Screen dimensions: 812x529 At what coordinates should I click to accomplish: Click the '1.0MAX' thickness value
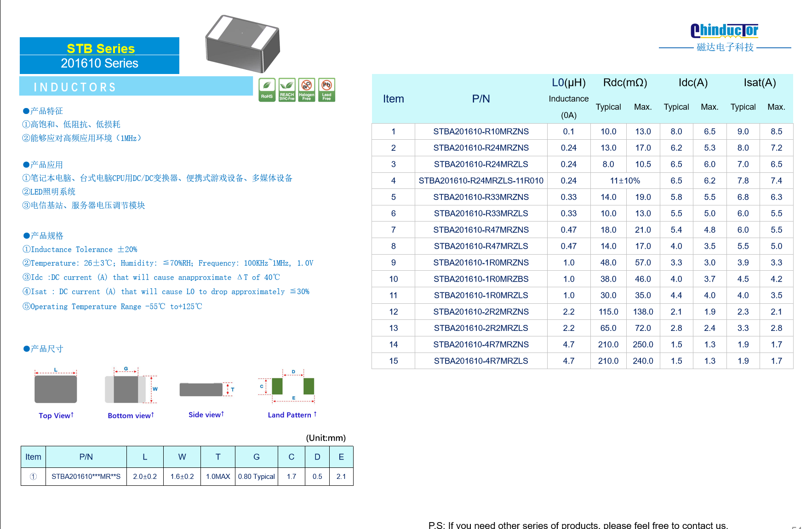pos(218,477)
